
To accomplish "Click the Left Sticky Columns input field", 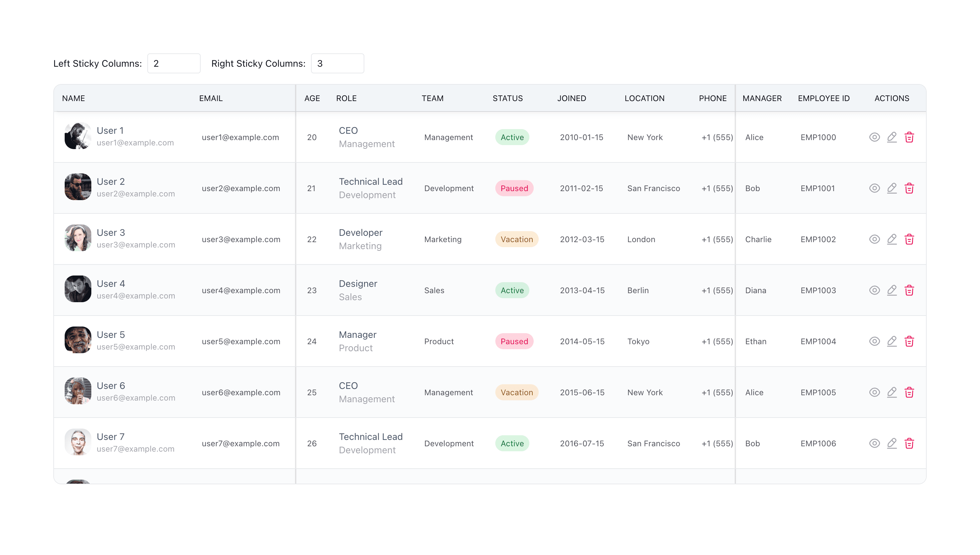I will (174, 63).
